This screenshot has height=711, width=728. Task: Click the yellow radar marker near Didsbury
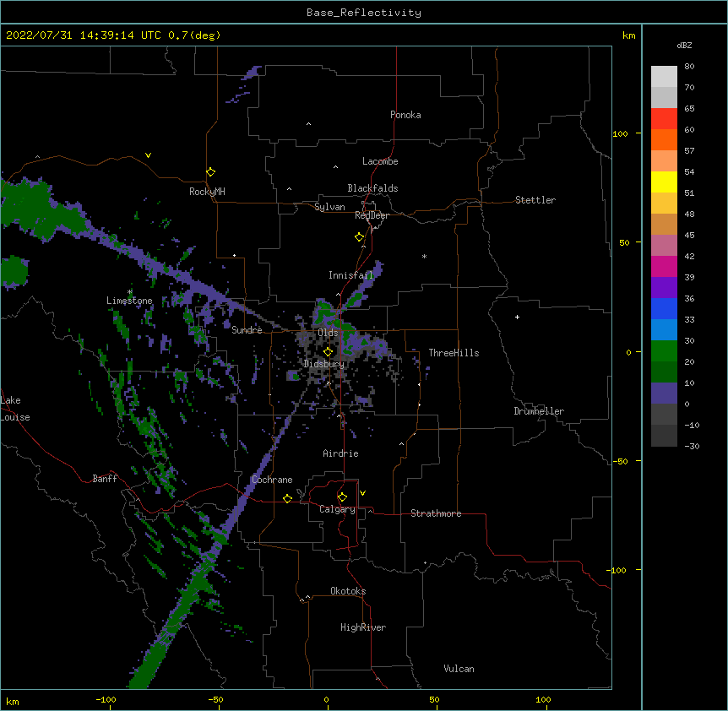(328, 352)
